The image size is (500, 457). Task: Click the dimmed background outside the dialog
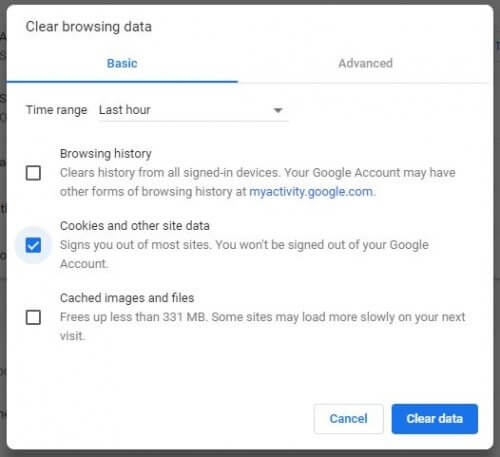[3, 233]
